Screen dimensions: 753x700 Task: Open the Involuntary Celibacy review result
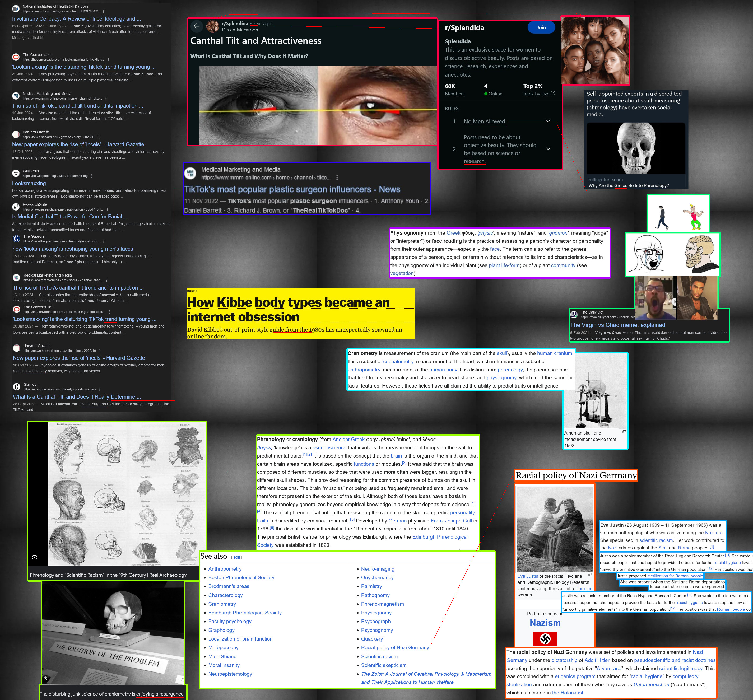click(77, 18)
